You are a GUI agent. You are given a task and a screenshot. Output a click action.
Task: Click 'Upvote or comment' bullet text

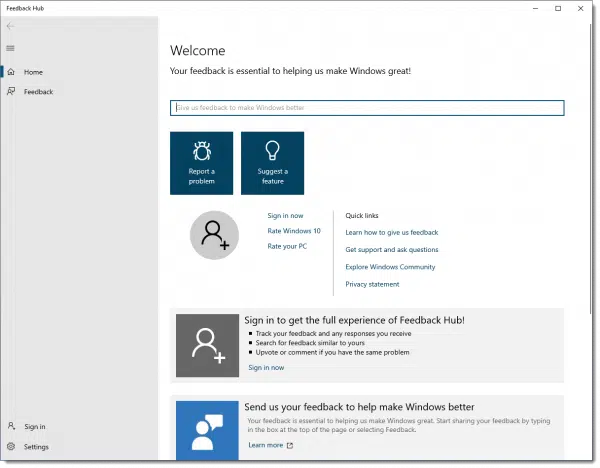332,352
